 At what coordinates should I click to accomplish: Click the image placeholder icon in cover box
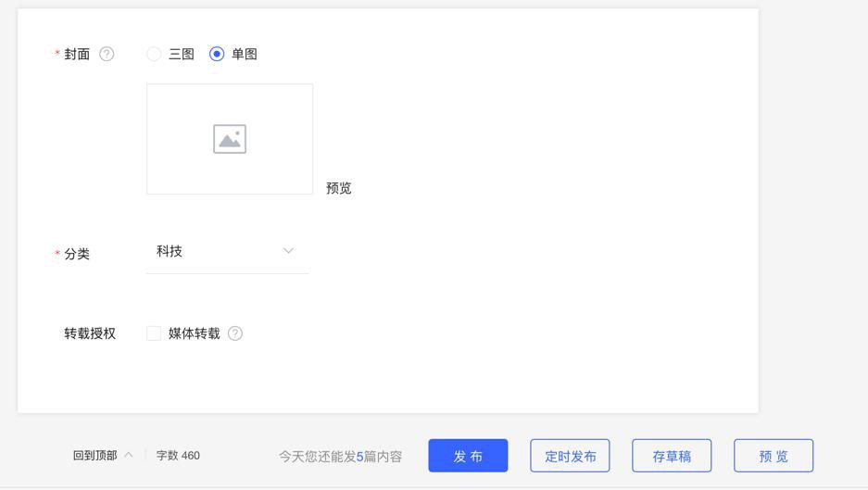click(x=230, y=139)
